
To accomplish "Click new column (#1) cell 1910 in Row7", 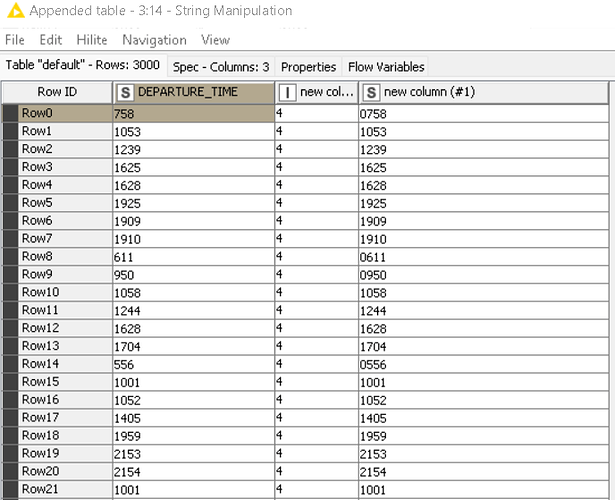I will (x=483, y=239).
